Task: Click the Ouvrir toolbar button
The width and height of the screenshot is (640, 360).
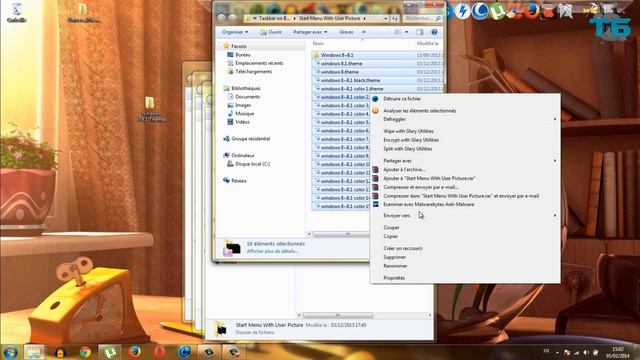Action: 271,32
